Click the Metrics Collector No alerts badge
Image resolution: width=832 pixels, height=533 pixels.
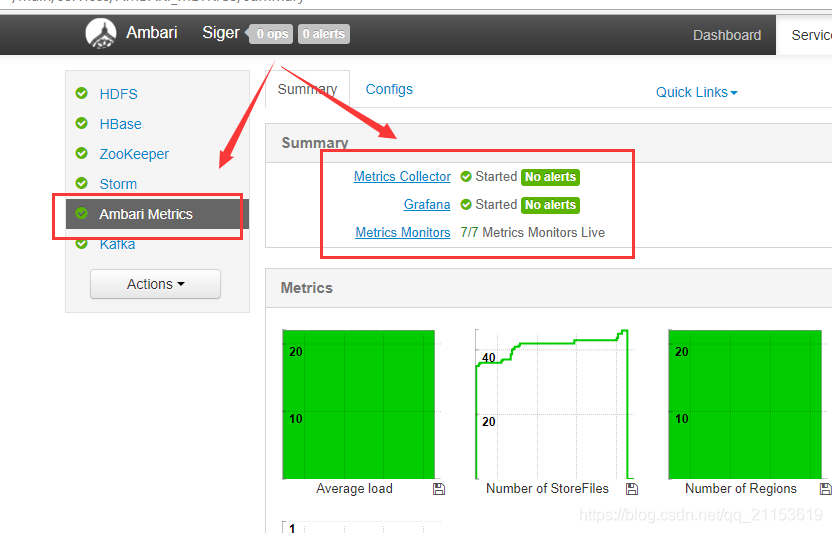[x=550, y=177]
